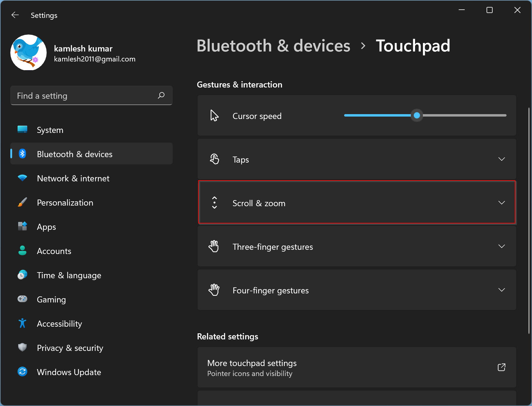
Task: Open the System settings category
Action: 91,130
